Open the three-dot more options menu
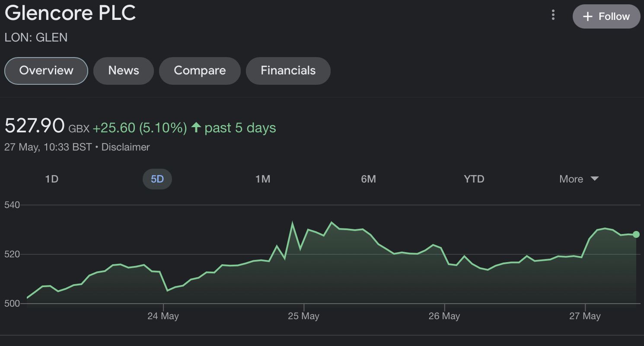Viewport: 644px width, 346px height. (553, 15)
